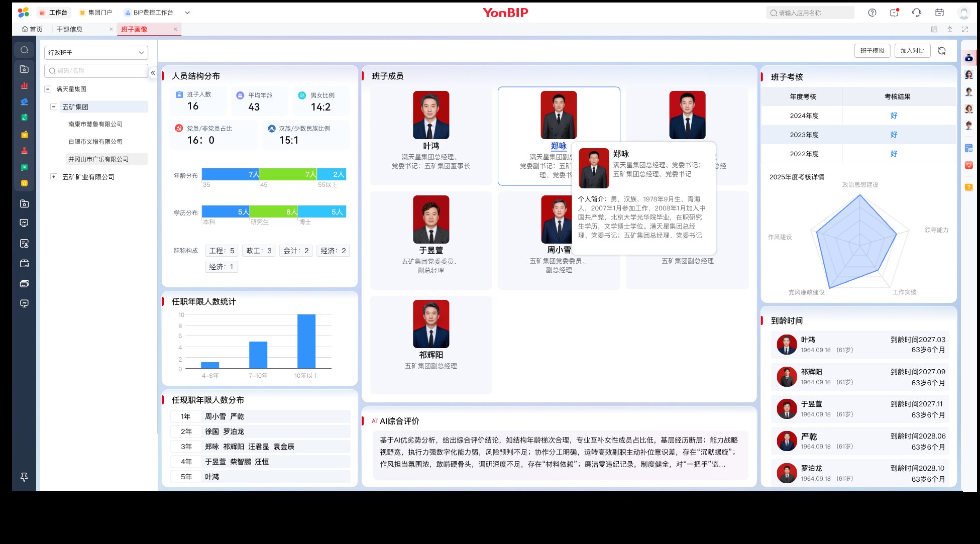Image resolution: width=980 pixels, height=544 pixels.
Task: Open the 郑咏 name link
Action: click(559, 146)
